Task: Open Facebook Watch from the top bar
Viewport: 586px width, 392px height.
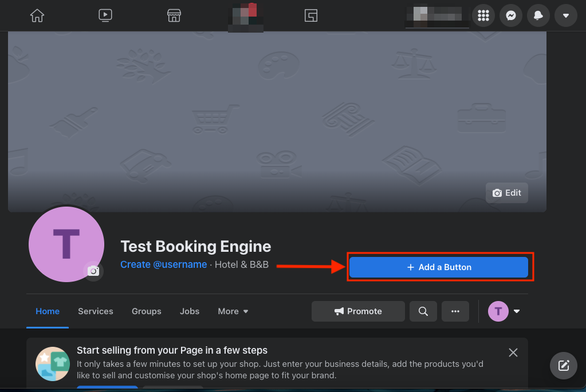Action: pyautogui.click(x=105, y=15)
